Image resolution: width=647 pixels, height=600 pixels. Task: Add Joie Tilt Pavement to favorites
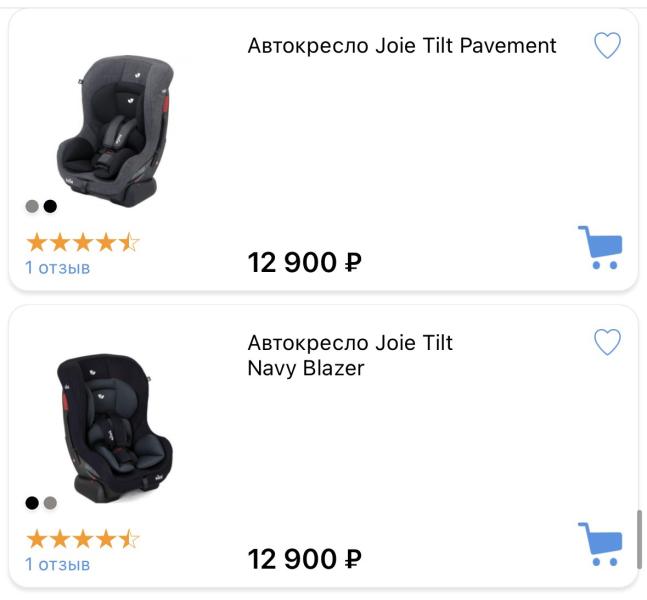click(x=607, y=45)
